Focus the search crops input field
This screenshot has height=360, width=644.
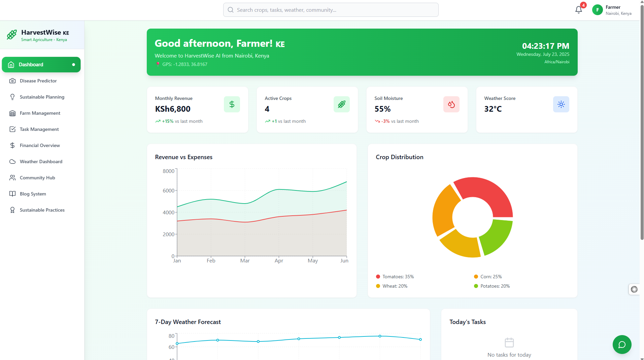pos(331,10)
